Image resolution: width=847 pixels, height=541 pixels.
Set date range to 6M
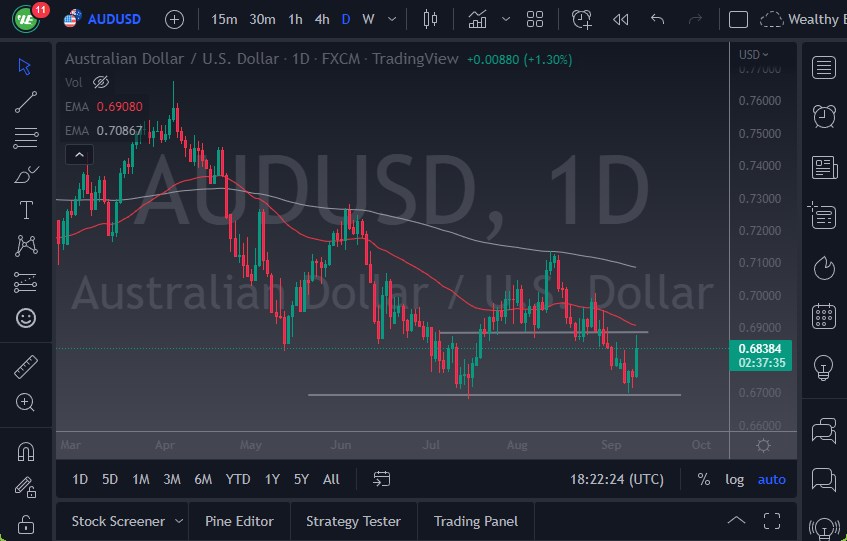[x=203, y=479]
